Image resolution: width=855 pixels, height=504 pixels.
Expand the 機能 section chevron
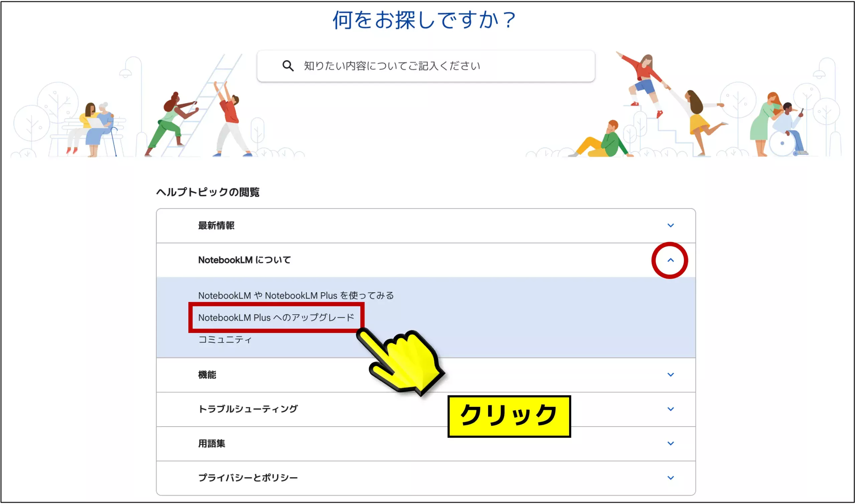670,375
